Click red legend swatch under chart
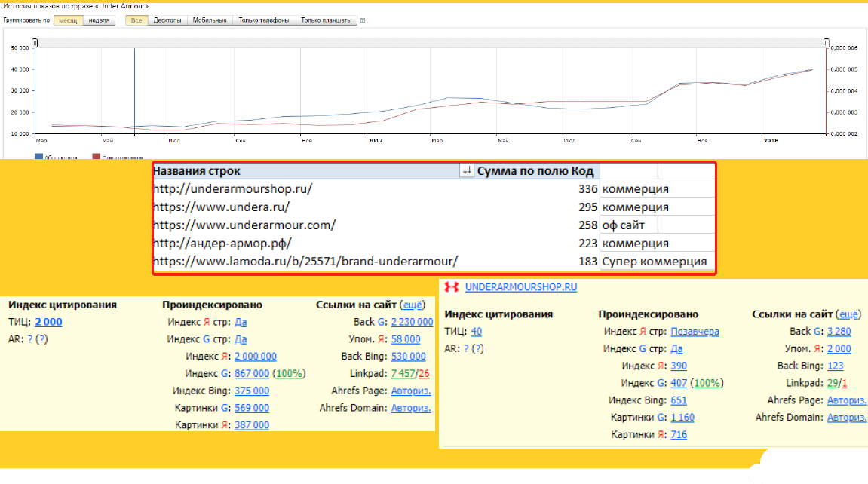Image resolution: width=868 pixels, height=484 pixels. click(97, 157)
